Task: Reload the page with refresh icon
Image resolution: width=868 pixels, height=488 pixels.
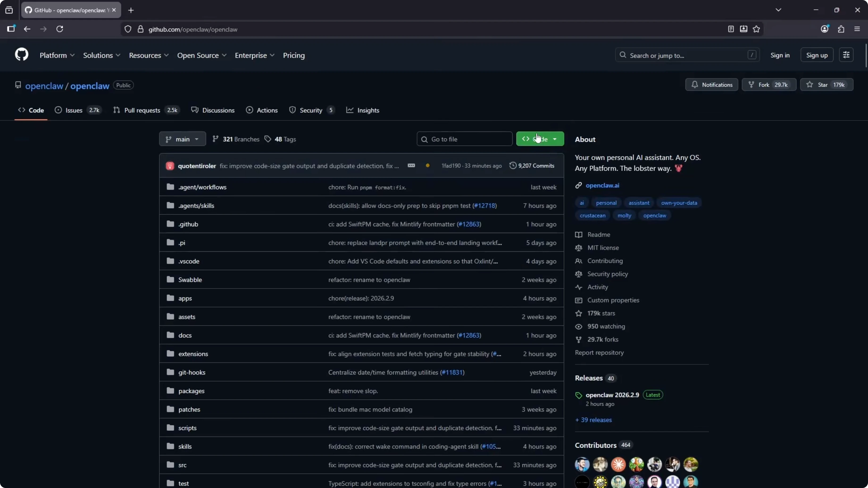Action: click(x=60, y=29)
